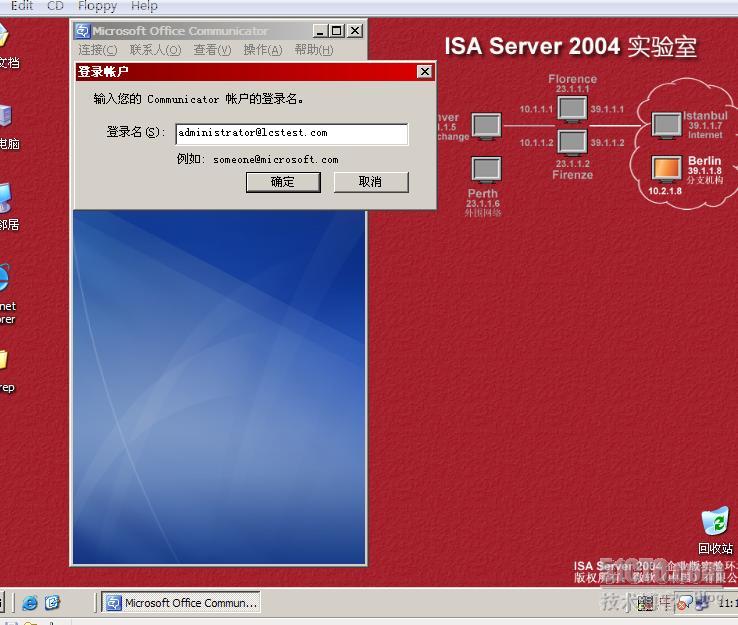The width and height of the screenshot is (738, 625).
Task: Open the 连接(C) menu in Communicator
Action: (97, 50)
